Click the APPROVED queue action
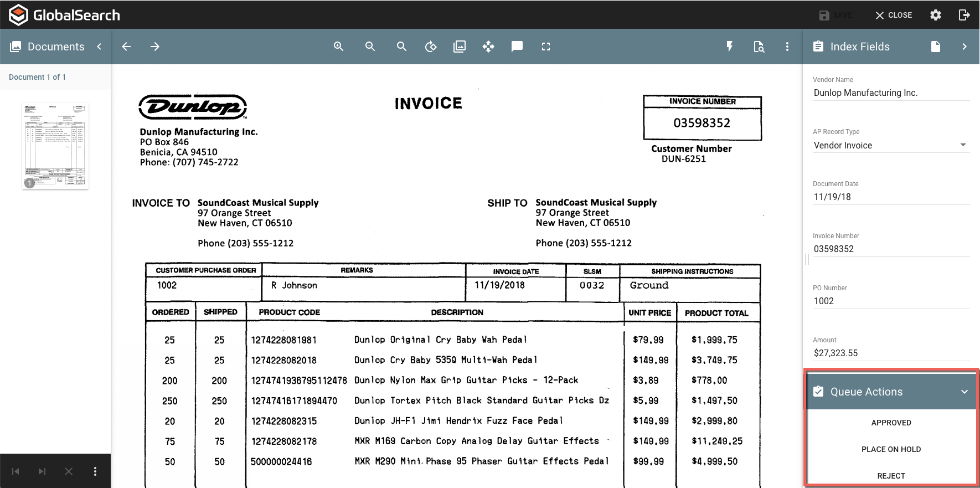 coord(891,423)
